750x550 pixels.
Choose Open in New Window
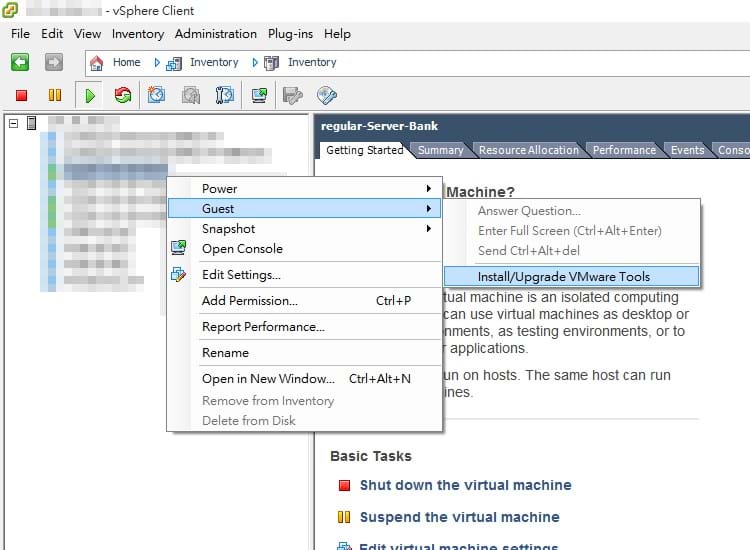(304, 379)
